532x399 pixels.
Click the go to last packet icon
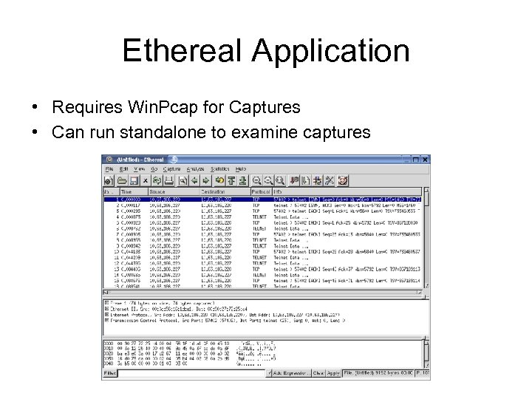click(243, 180)
